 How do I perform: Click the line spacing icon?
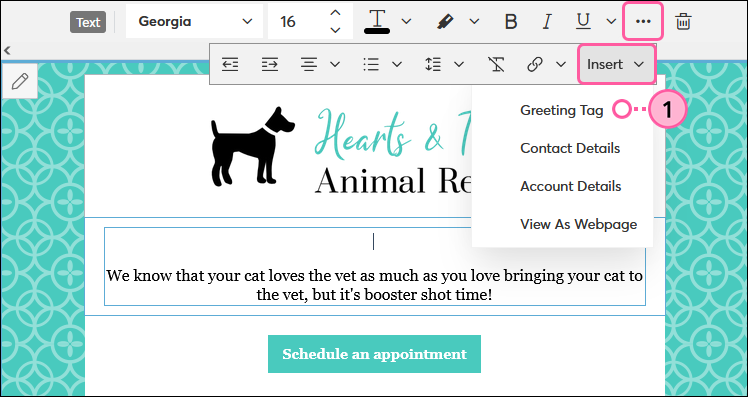(433, 64)
